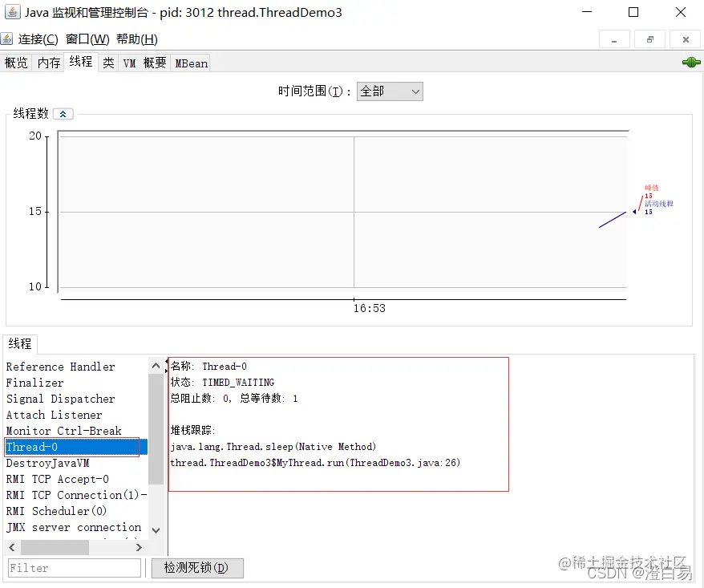
Task: Open the 连接(C) menu
Action: click(x=38, y=39)
